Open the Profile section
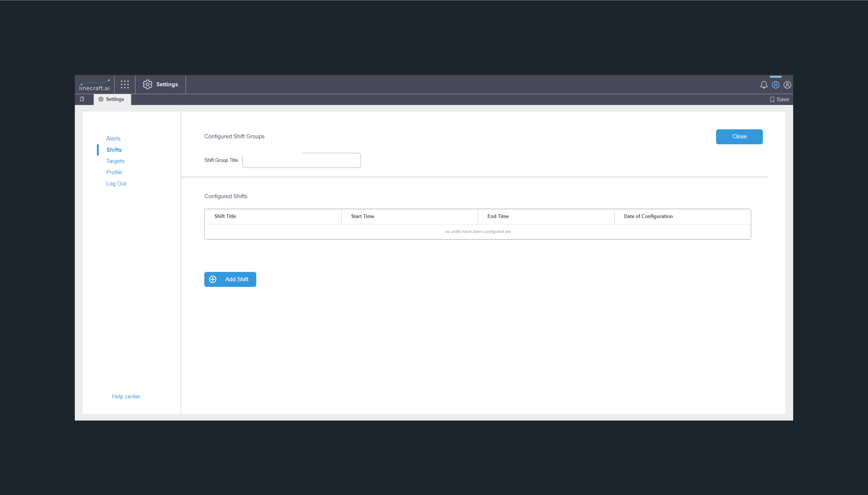 pos(114,172)
